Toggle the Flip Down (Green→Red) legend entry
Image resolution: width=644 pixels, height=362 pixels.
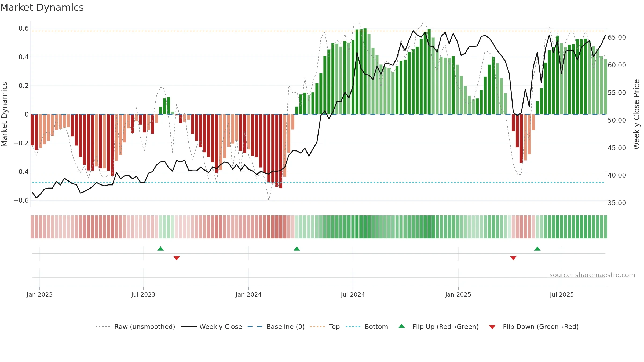pyautogui.click(x=533, y=327)
